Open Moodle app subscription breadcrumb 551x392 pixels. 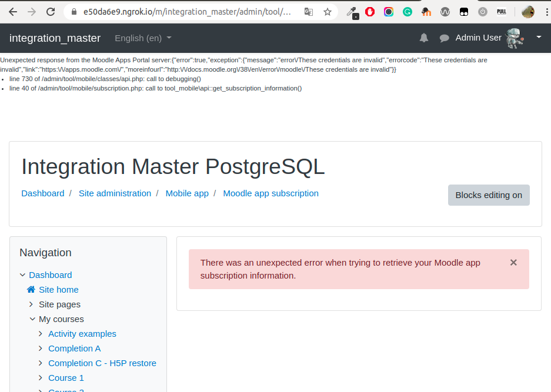[x=271, y=193]
